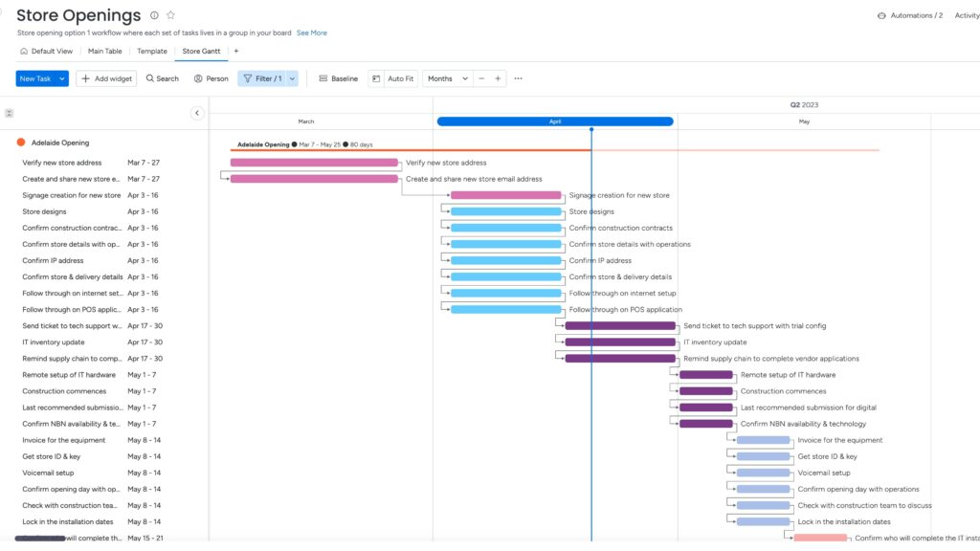Screen dimensions: 980x551
Task: Click the orange Adelaide Opening group color dot
Action: (21, 143)
